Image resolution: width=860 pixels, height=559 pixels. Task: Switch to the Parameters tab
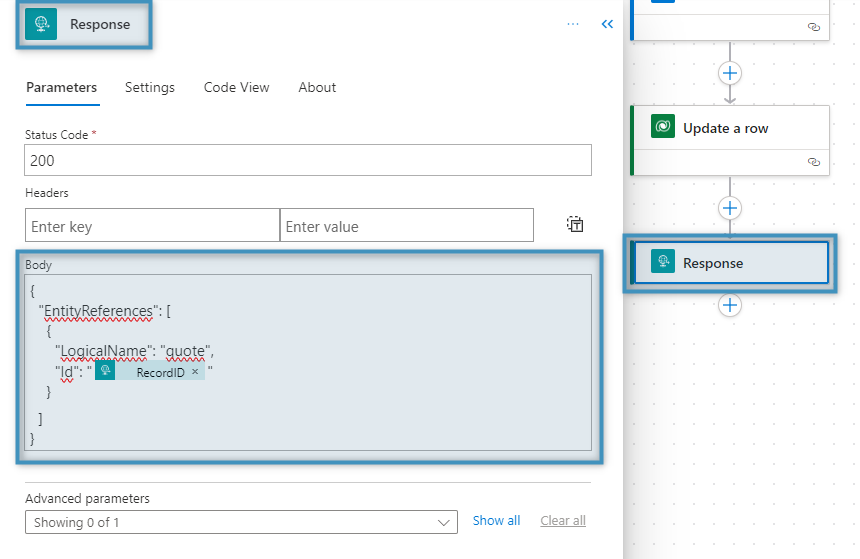pyautogui.click(x=61, y=88)
